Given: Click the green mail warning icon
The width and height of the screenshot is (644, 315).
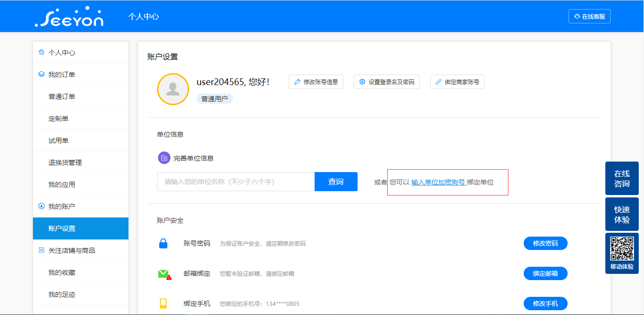Looking at the screenshot, I should (165, 274).
